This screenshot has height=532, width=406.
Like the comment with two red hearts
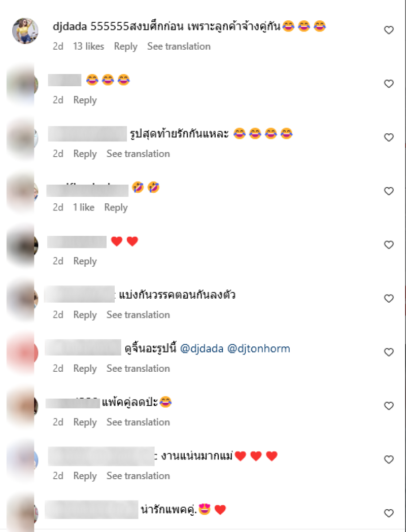(389, 245)
